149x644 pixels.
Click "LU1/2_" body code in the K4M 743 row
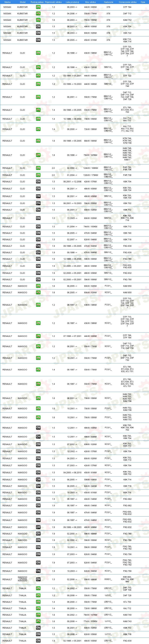coord(108,621)
